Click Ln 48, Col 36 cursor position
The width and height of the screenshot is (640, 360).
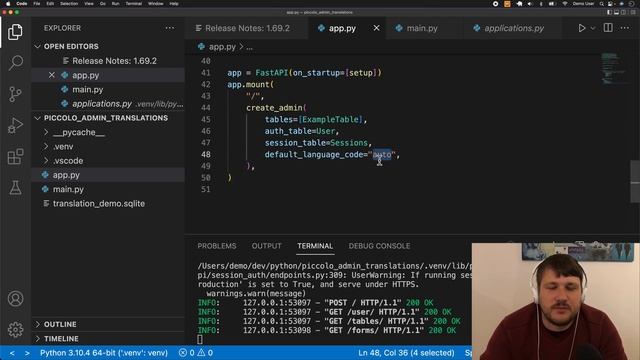pos(406,353)
